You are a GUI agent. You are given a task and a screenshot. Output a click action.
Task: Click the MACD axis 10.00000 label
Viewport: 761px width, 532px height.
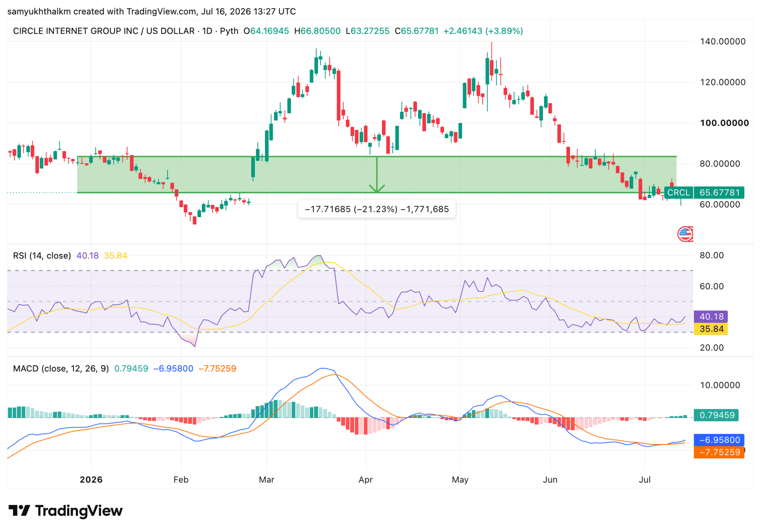coord(720,385)
